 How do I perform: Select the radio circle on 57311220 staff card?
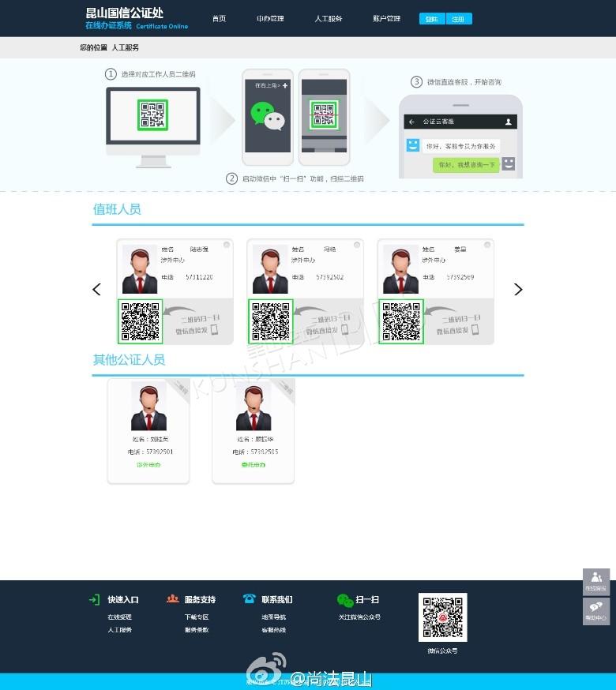tap(227, 245)
